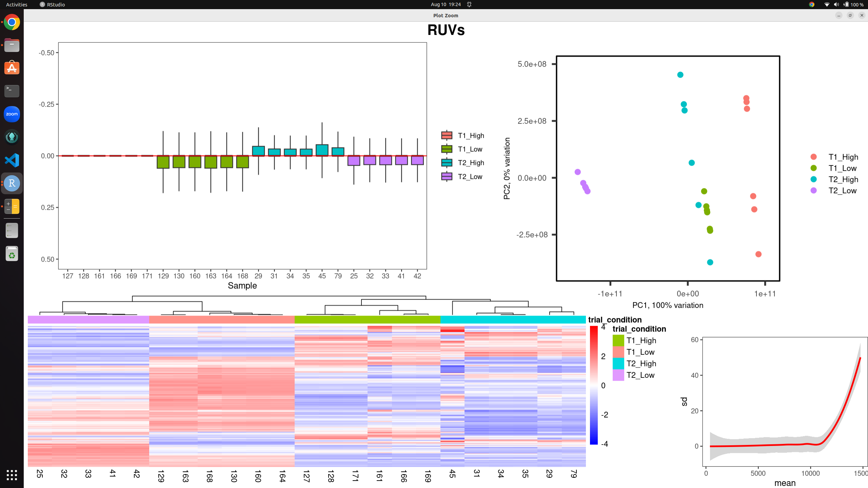Click the topmost teal PCA point
The height and width of the screenshot is (488, 868).
[x=680, y=75]
